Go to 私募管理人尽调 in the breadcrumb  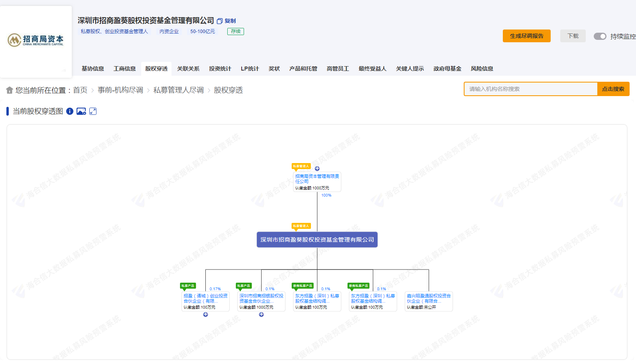point(178,90)
